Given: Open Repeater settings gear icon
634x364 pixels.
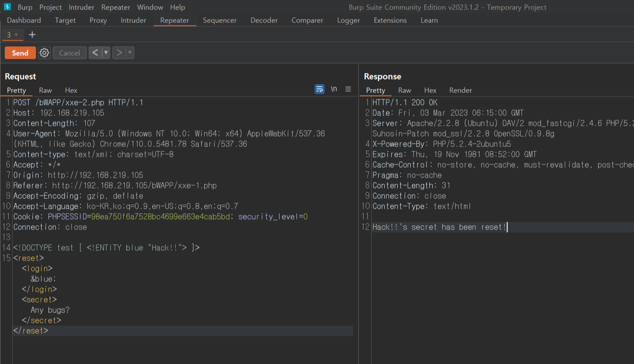Looking at the screenshot, I should (44, 53).
